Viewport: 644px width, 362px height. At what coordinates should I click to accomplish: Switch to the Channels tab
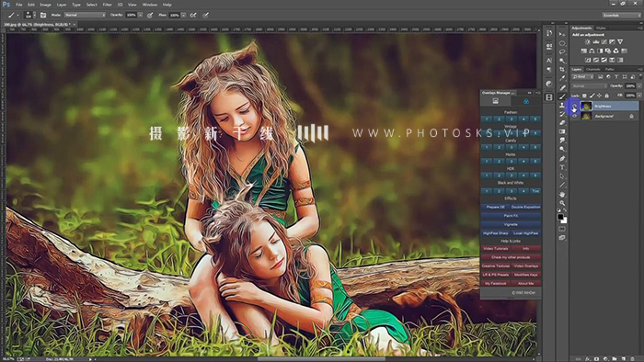(592, 69)
